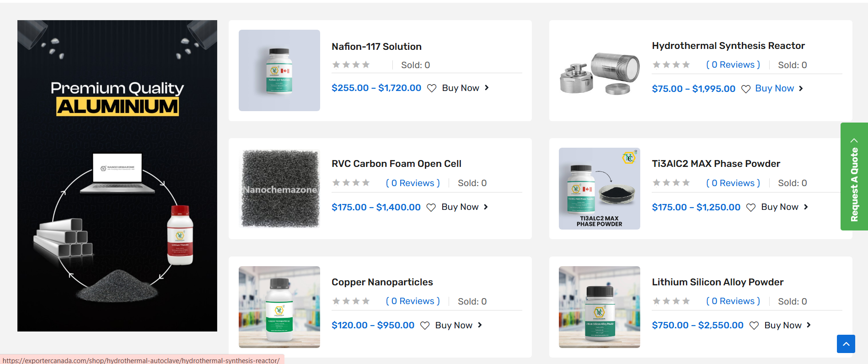868x364 pixels.
Task: Expand the green Request A Quote tab
Action: tap(854, 177)
